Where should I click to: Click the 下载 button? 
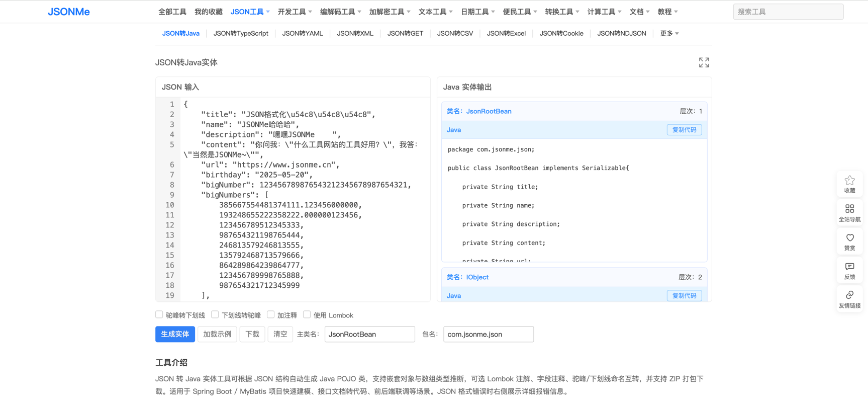[x=252, y=334]
